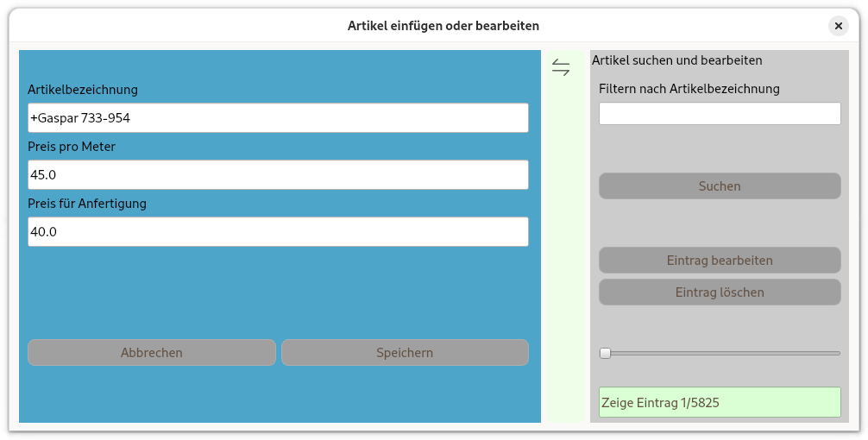Select the Preis für Anfertigung input field
This screenshot has height=440, width=868.
point(278,232)
